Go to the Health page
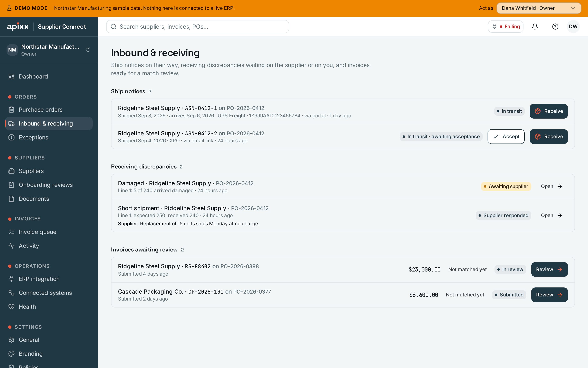This screenshot has width=588, height=368. (x=49, y=306)
